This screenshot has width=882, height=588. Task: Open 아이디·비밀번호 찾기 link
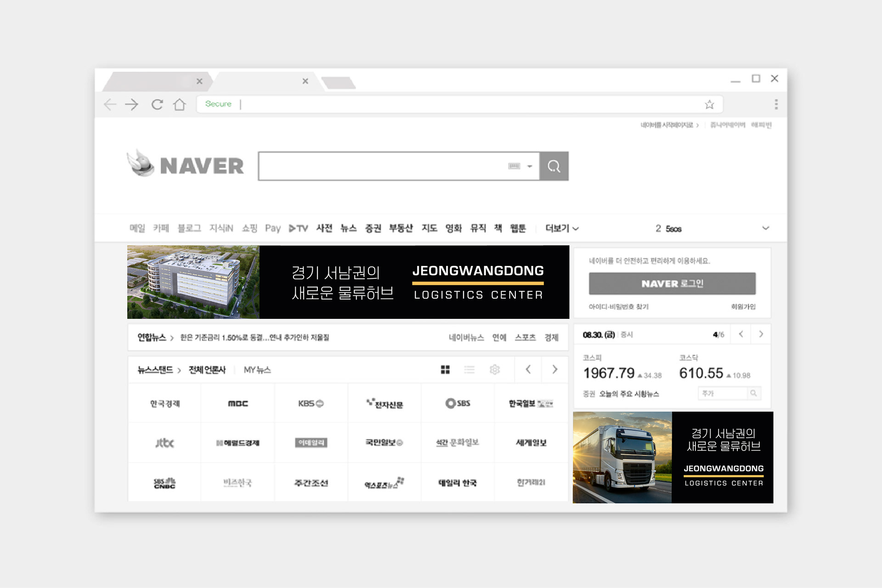point(618,307)
